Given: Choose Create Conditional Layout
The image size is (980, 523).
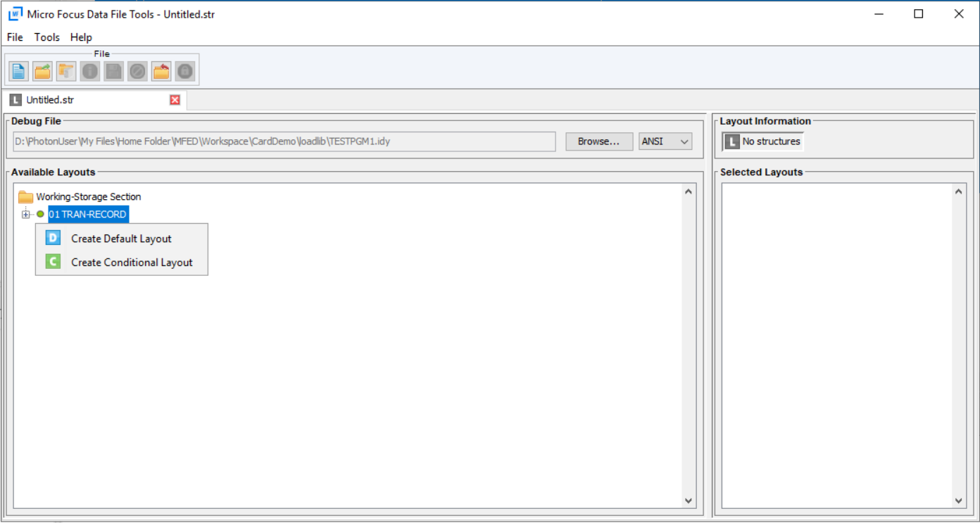Looking at the screenshot, I should (131, 262).
